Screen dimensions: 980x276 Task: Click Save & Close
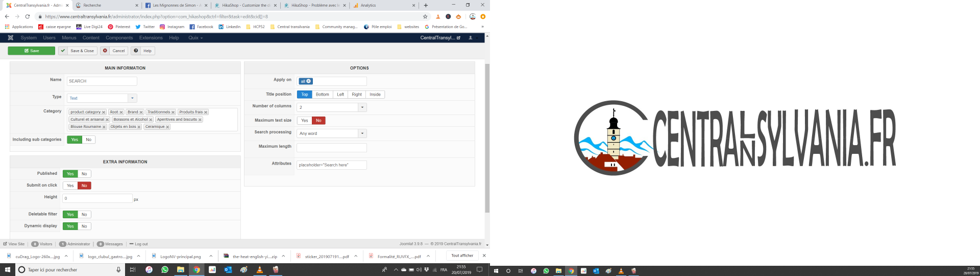(78, 51)
